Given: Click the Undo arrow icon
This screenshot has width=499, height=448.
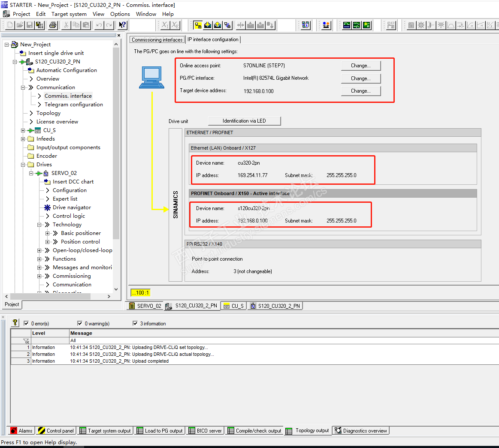Looking at the screenshot, I should (99, 25).
